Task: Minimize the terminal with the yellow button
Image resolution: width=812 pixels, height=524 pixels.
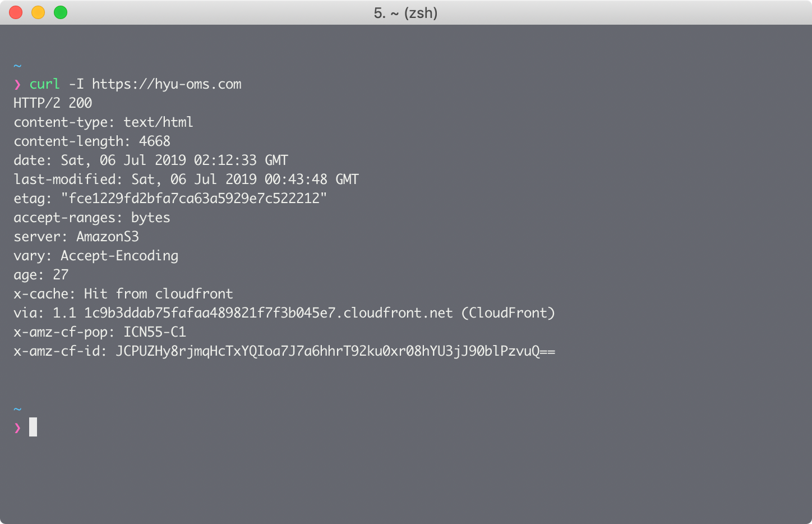Action: (38, 12)
